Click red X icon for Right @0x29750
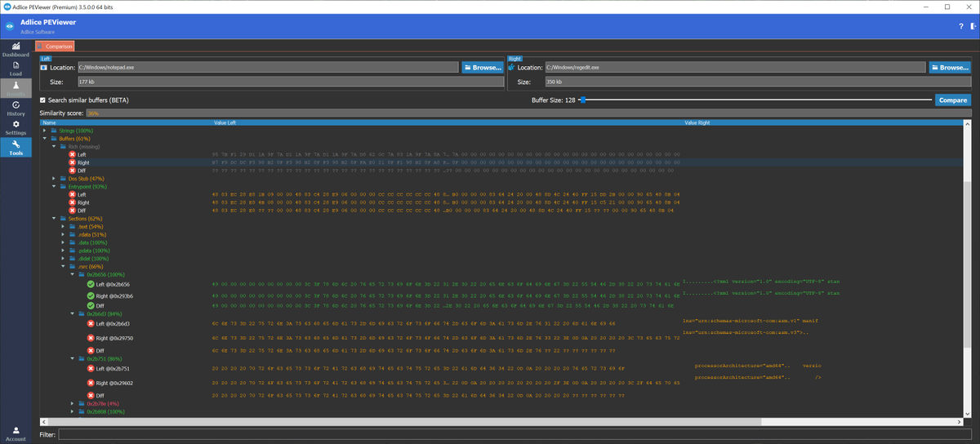Screen dimensions: 980x444 [91, 337]
